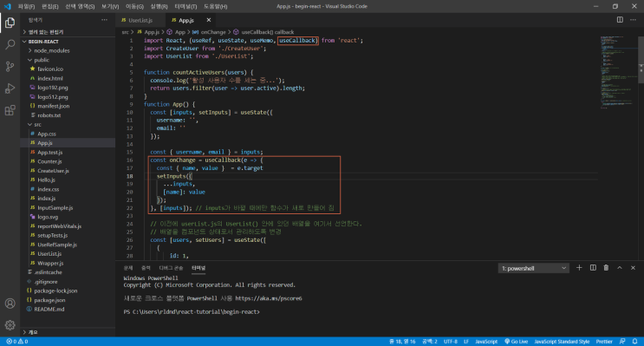The width and height of the screenshot is (644, 346).
Task: Open the Extensions view
Action: pos(10,110)
